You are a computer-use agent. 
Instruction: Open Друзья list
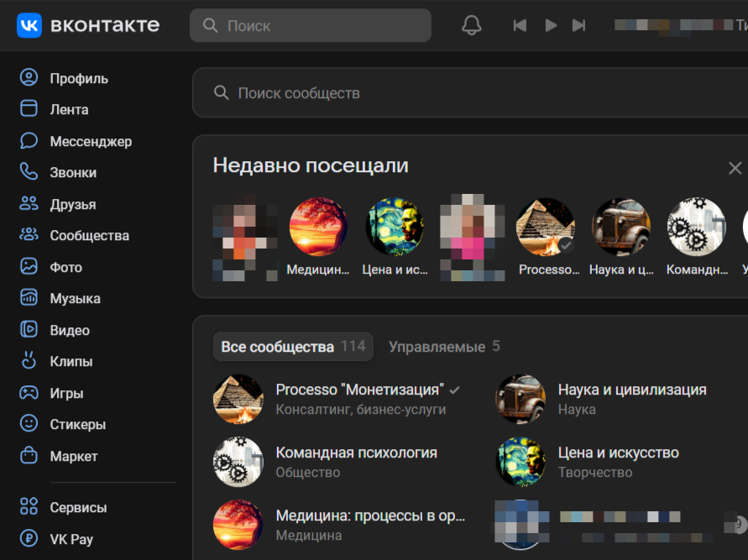[72, 204]
